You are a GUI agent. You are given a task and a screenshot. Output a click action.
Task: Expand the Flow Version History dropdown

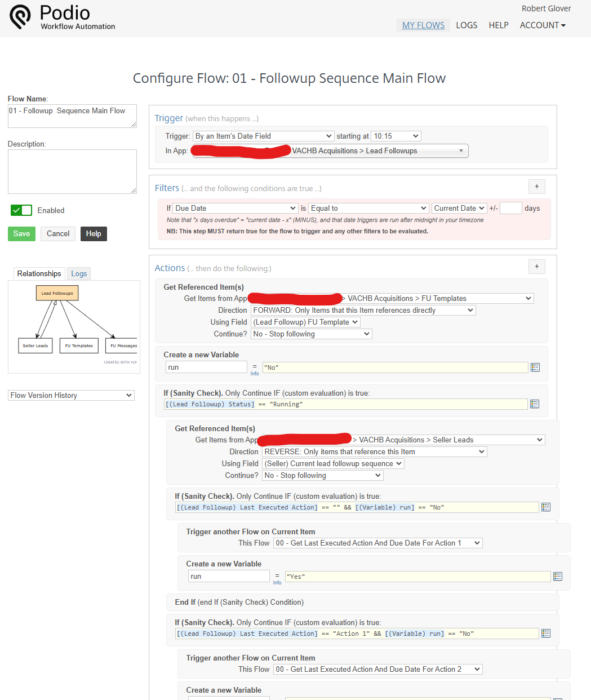click(x=71, y=396)
